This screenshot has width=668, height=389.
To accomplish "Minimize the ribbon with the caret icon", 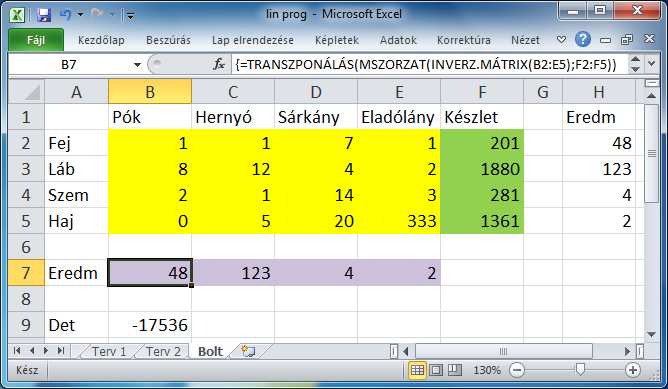I will point(561,40).
